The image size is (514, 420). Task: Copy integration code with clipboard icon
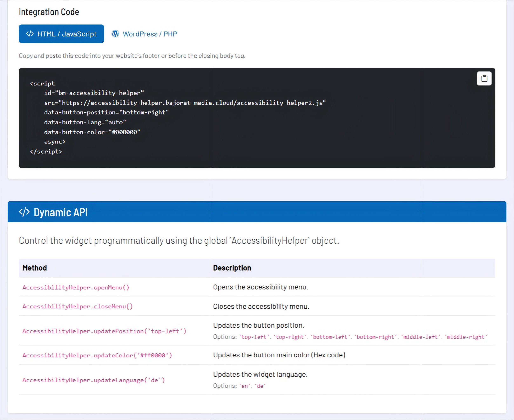(x=484, y=78)
